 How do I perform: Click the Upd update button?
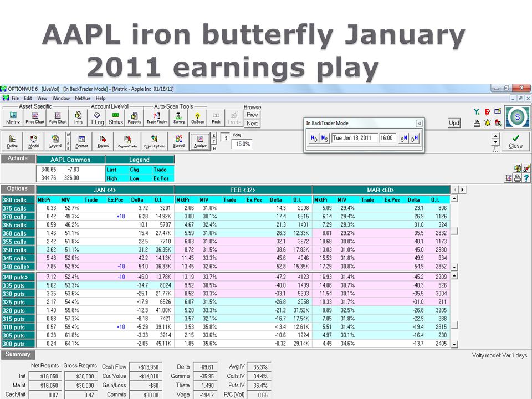[x=454, y=123]
